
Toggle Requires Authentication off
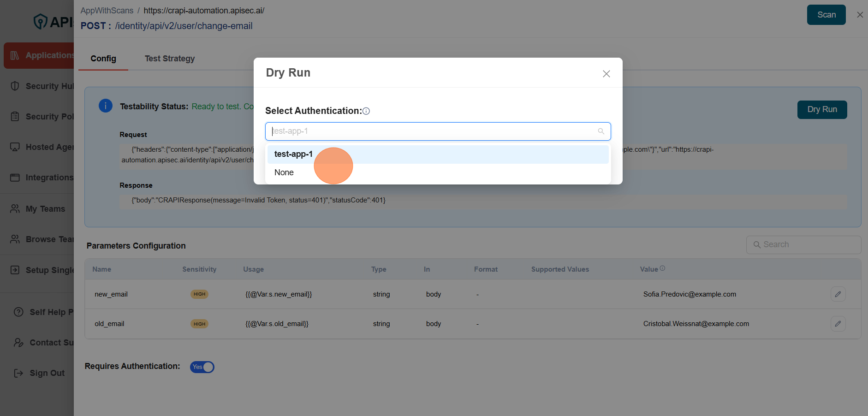click(x=202, y=367)
